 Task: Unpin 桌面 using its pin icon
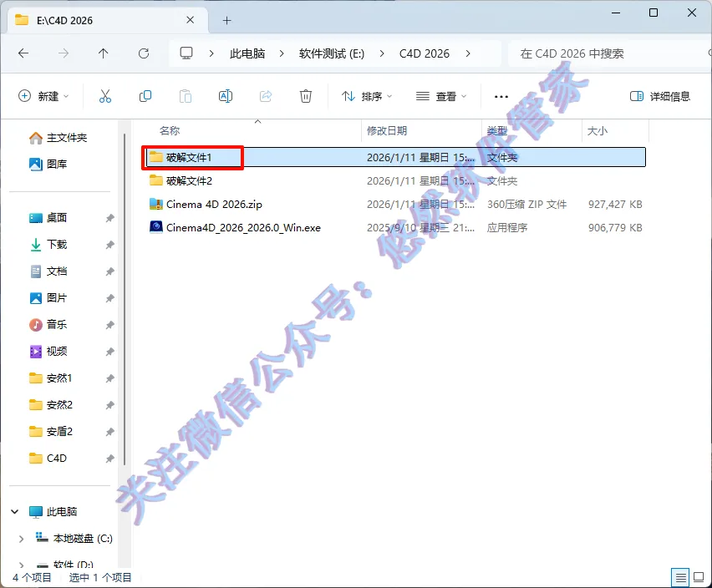pos(109,218)
